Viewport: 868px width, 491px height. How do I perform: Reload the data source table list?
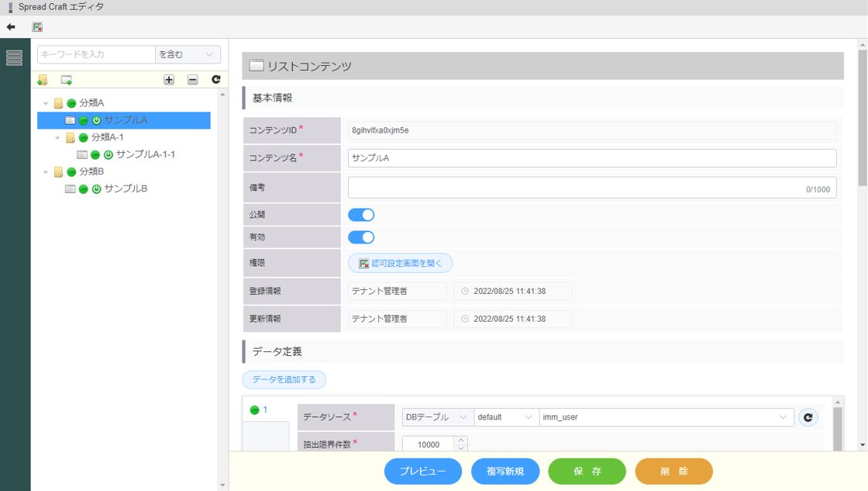pyautogui.click(x=808, y=417)
